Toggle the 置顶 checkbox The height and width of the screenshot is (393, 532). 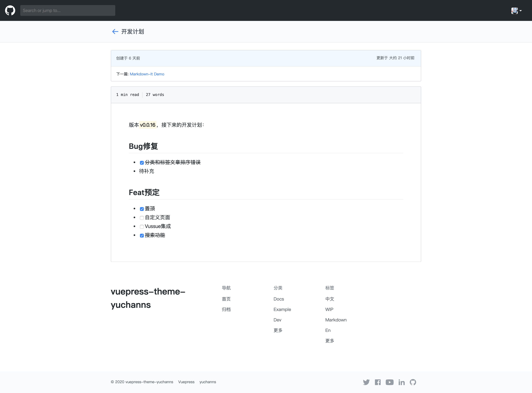click(x=142, y=209)
